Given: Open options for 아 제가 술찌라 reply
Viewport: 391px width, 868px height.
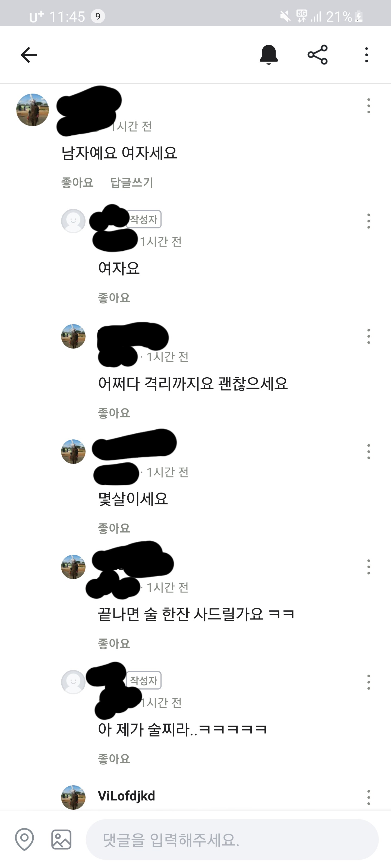Looking at the screenshot, I should coord(368,682).
